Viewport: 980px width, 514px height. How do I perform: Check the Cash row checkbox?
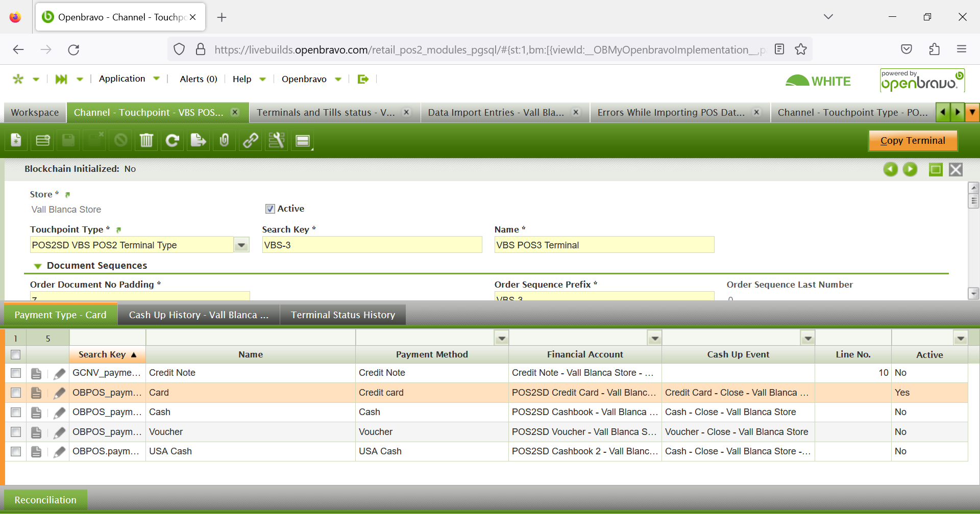pyautogui.click(x=16, y=412)
